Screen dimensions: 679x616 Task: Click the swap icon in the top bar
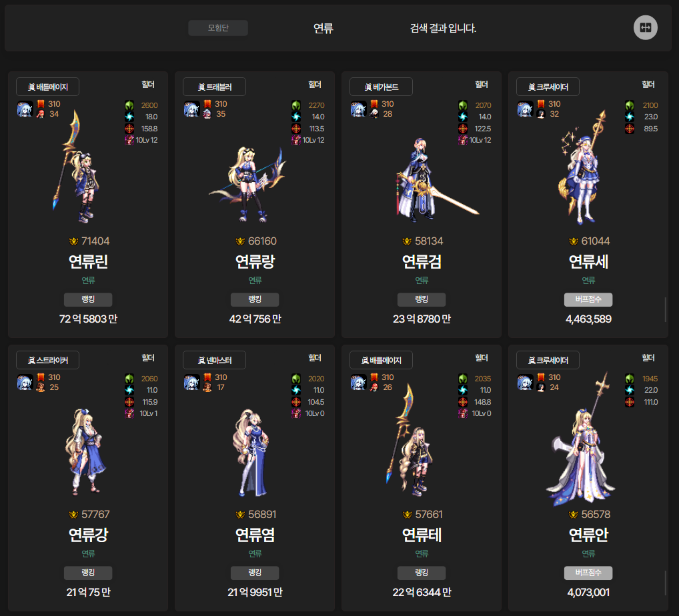tap(645, 27)
